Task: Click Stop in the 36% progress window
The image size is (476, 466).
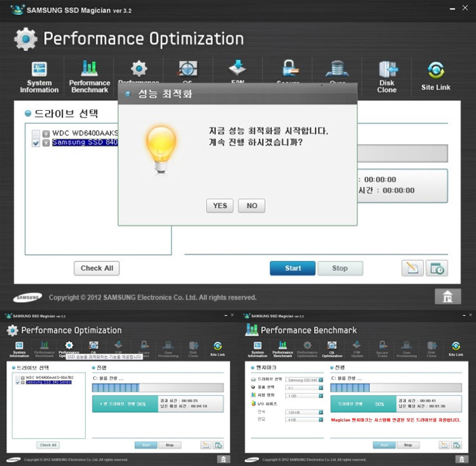Action: [170, 445]
